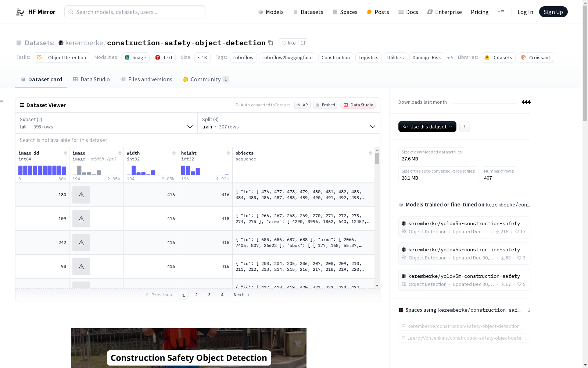Viewport: 588px width, 368px height.
Task: Click the three-dot options button beside Use this dataset
Action: 465,127
